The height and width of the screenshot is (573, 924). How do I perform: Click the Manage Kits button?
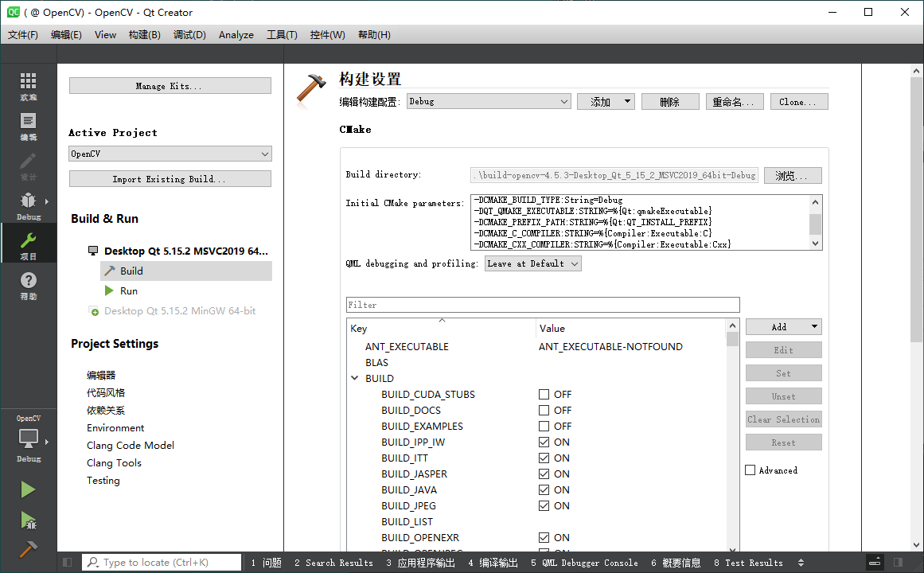click(x=170, y=85)
